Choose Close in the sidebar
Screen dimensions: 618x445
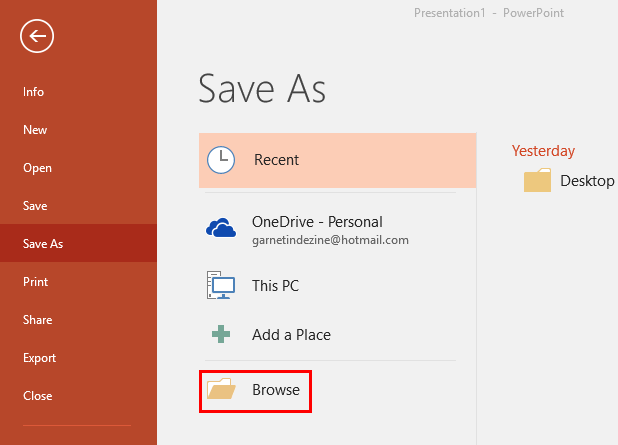37,396
